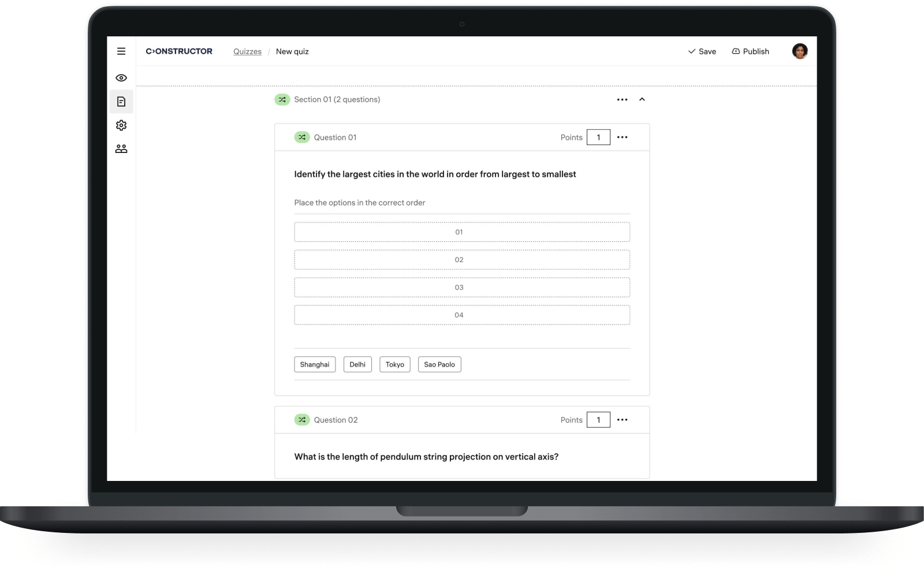Image resolution: width=924 pixels, height=571 pixels.
Task: Click the shuffle badge on Question 02
Action: pyautogui.click(x=301, y=420)
